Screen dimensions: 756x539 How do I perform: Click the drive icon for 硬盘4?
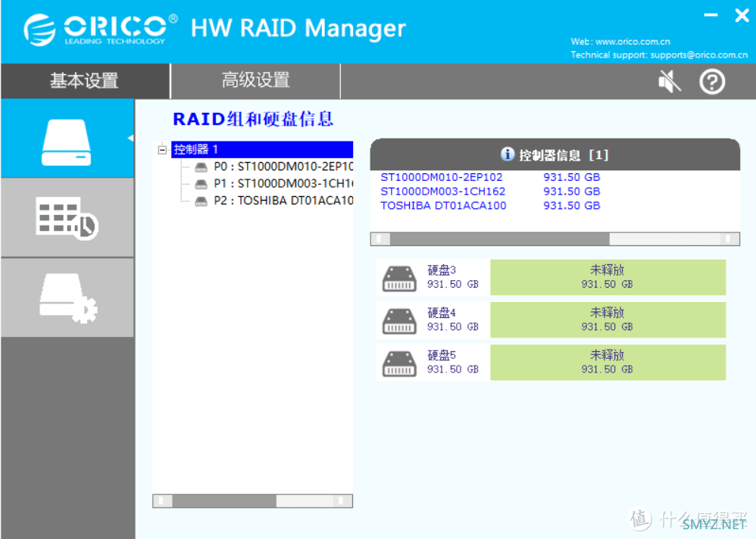(x=399, y=321)
